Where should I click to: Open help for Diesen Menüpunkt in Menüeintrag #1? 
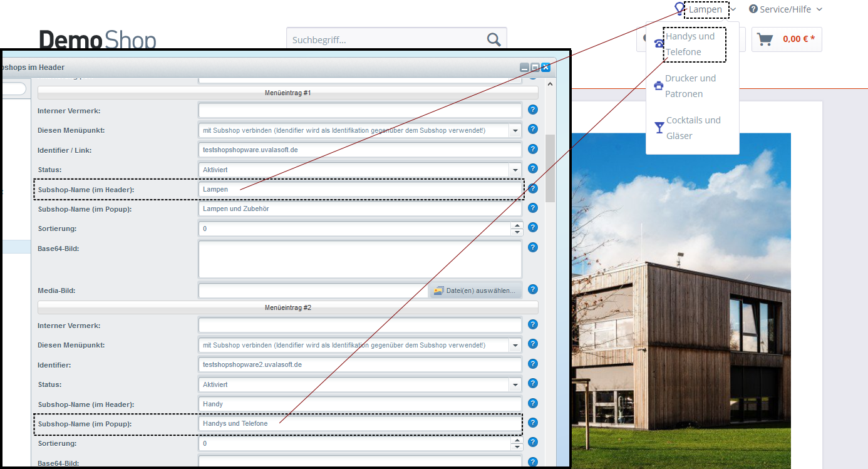tap(533, 129)
